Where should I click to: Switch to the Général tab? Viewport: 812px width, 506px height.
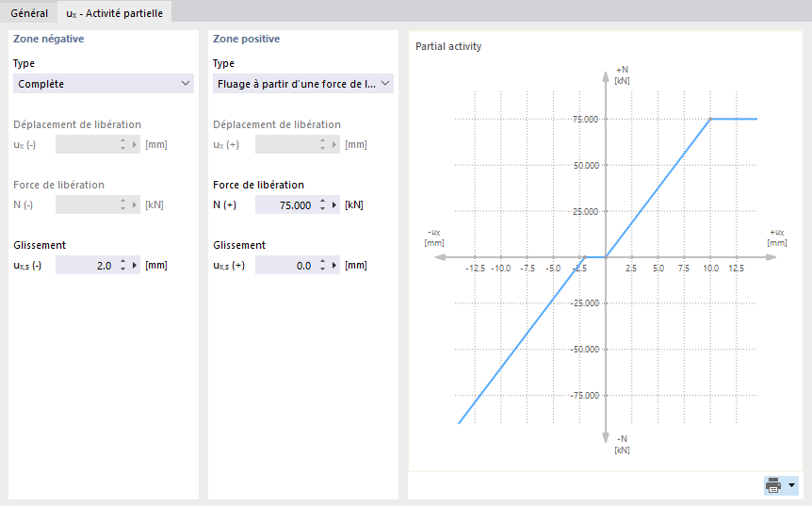29,13
